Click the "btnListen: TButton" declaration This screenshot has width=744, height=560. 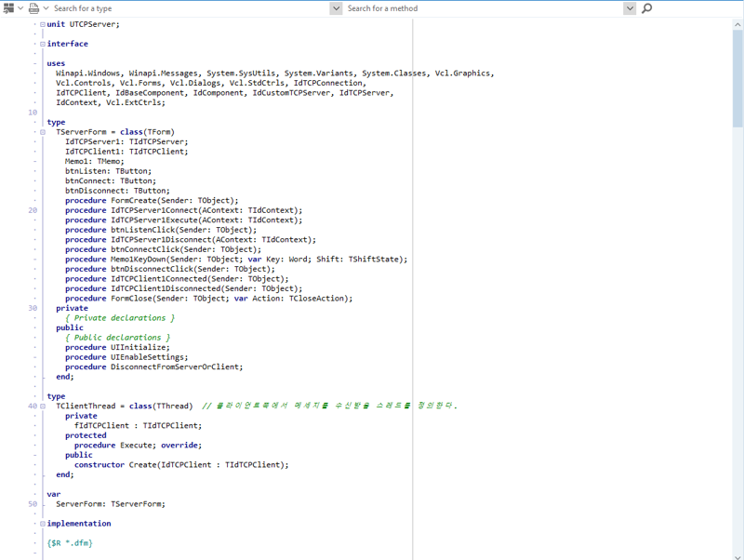(x=108, y=171)
